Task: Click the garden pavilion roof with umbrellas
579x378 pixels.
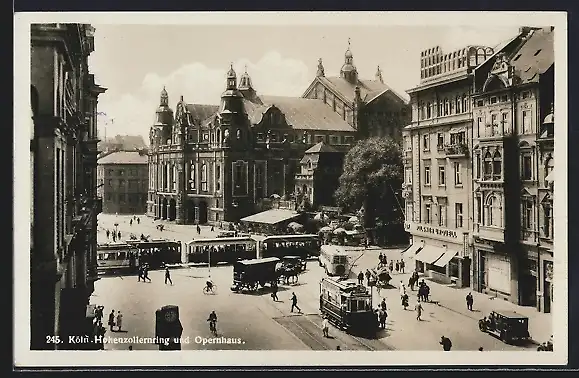Action: tap(270, 217)
